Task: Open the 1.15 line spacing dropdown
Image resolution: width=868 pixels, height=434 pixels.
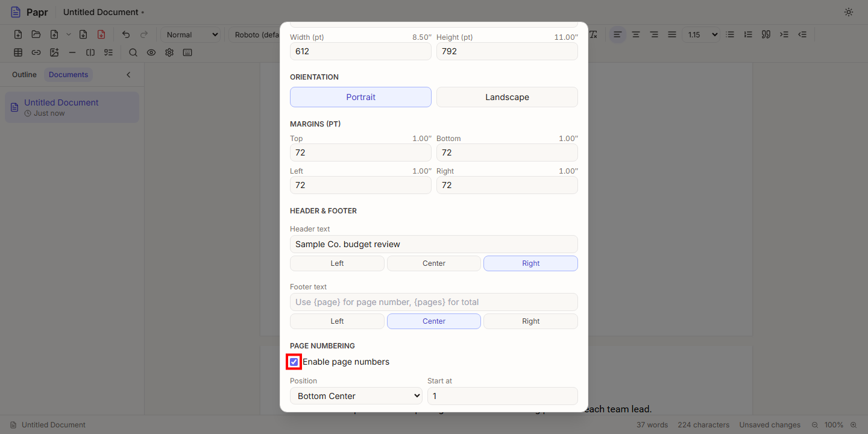Action: pyautogui.click(x=702, y=35)
